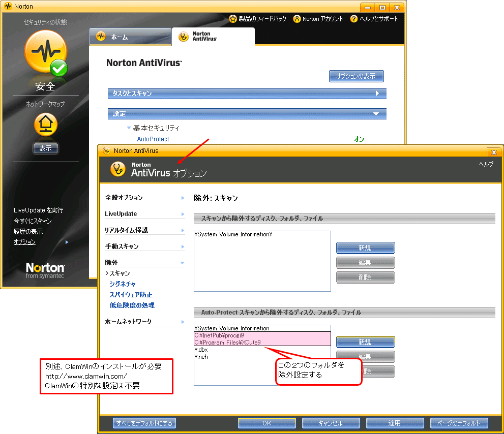Viewport: 504px width, 434px height.
Task: Click the オプションの表示 button
Action: point(356,76)
